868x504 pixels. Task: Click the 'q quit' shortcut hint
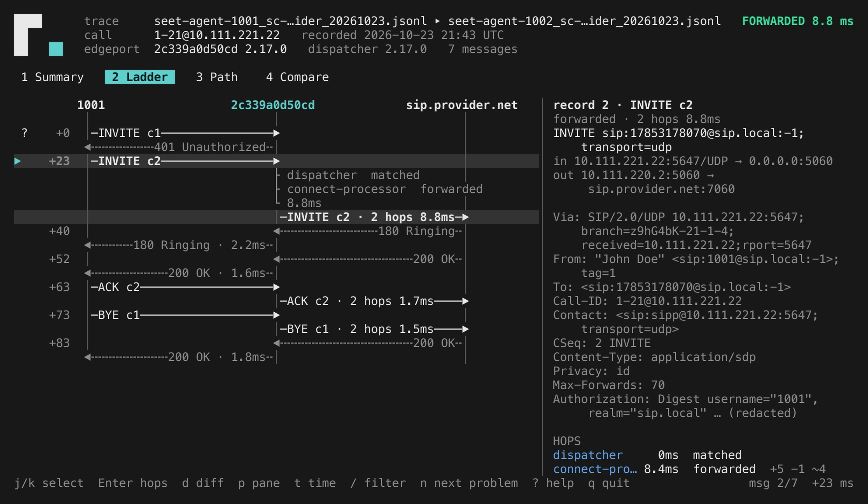click(609, 483)
